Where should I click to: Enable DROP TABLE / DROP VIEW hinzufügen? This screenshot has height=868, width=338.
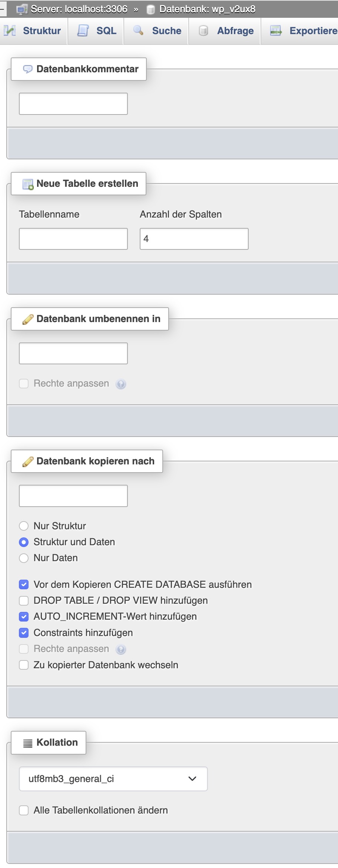[24, 600]
